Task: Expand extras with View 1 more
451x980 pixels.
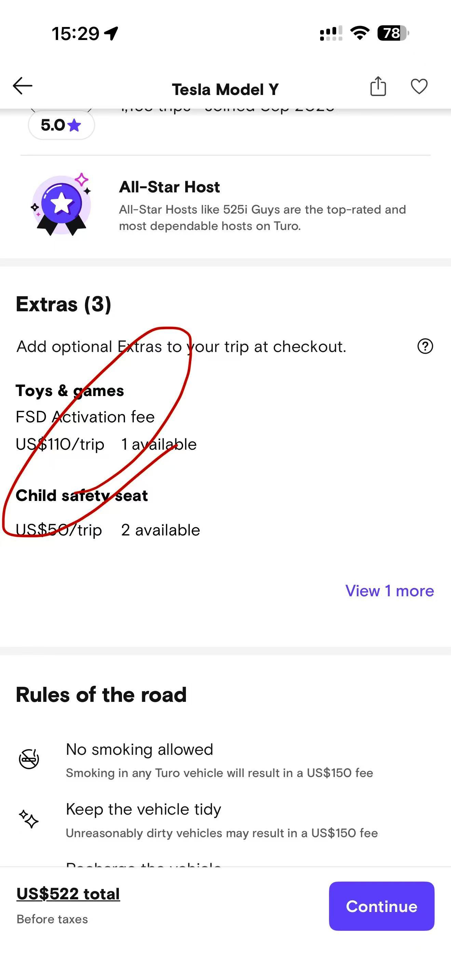Action: [389, 591]
